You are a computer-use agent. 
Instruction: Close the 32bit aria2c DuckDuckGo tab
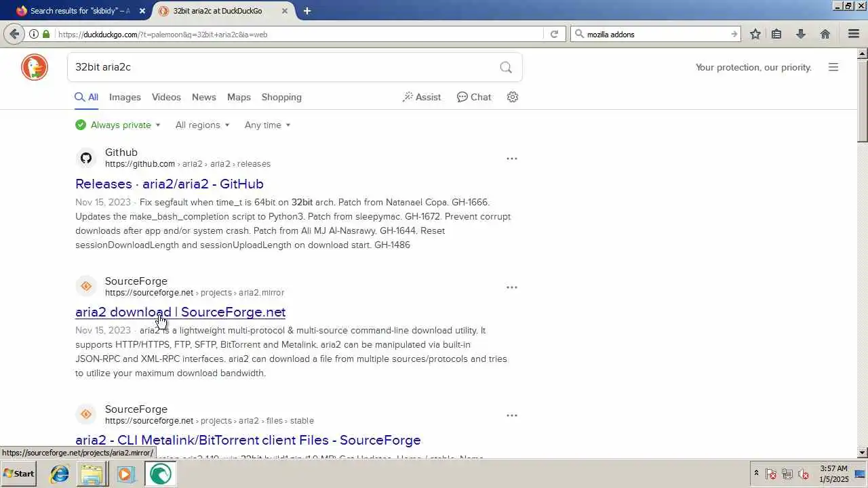coord(285,11)
